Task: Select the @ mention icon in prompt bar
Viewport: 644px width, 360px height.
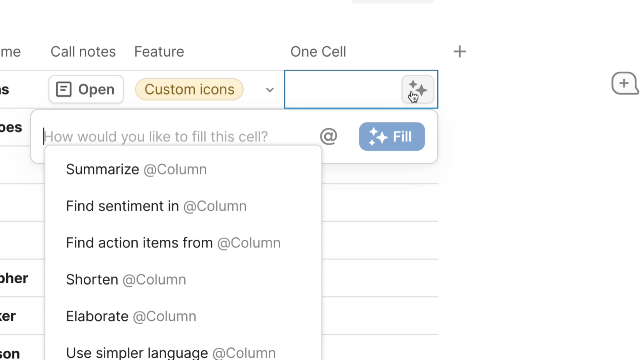Action: pos(328,136)
